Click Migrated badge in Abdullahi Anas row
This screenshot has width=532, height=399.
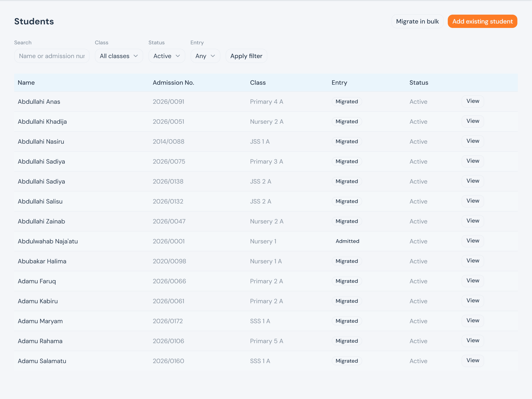(x=346, y=102)
